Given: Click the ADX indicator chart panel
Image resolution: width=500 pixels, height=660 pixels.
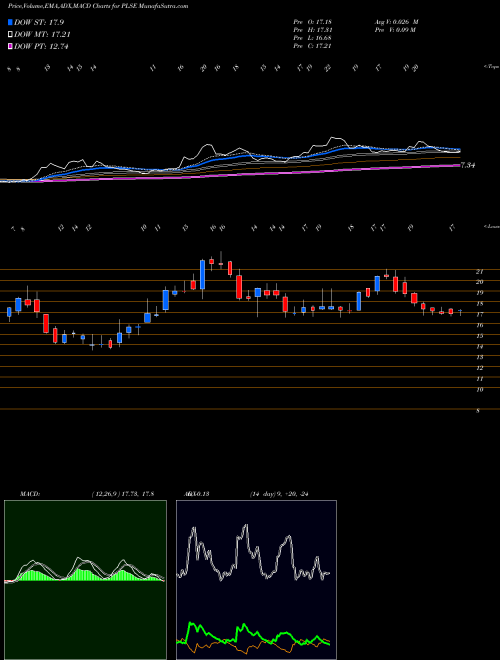Looking at the screenshot, I should 256,580.
